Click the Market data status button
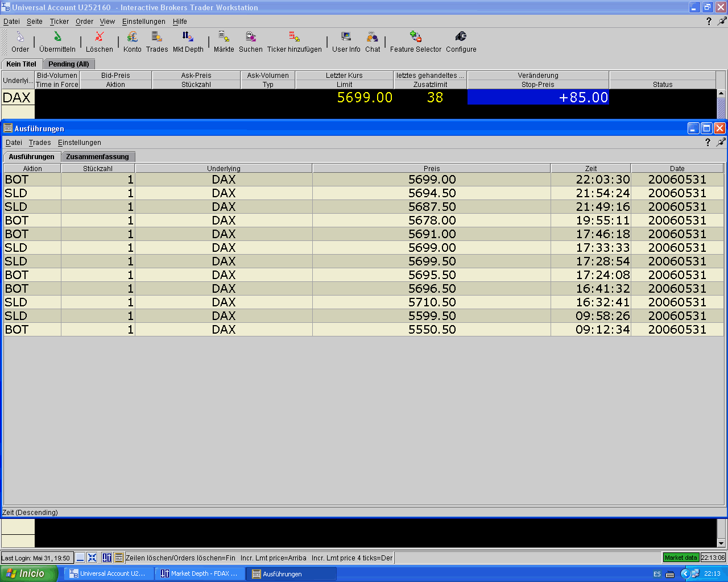This screenshot has width=728, height=582. (x=681, y=558)
